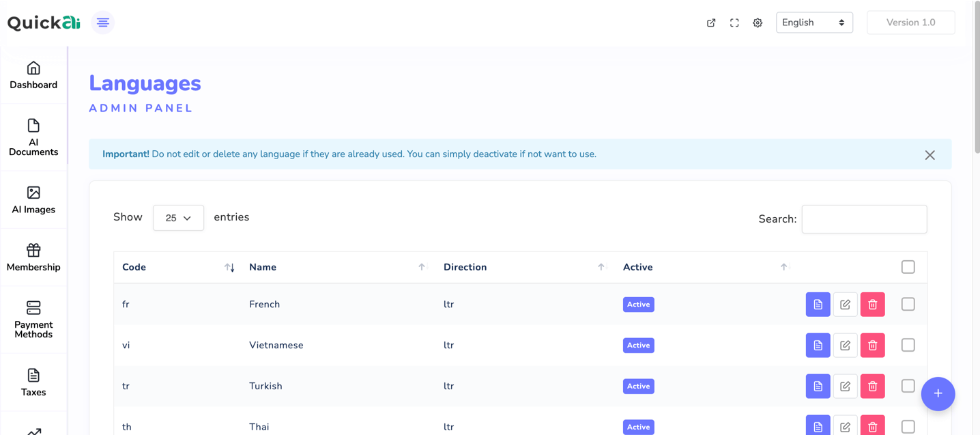Click the floating add language plus button
The height and width of the screenshot is (435, 980).
pos(938,394)
